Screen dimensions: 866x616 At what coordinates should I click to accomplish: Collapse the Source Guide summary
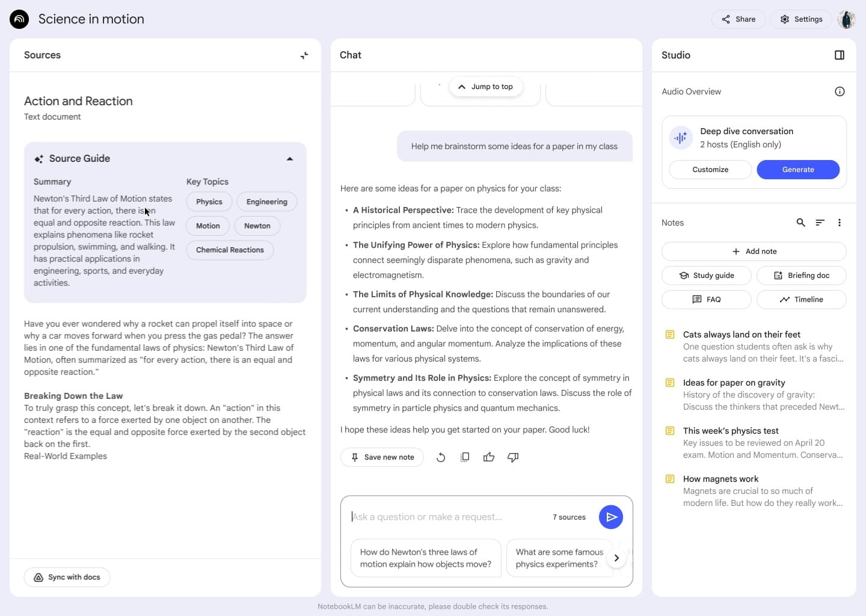pyautogui.click(x=290, y=158)
